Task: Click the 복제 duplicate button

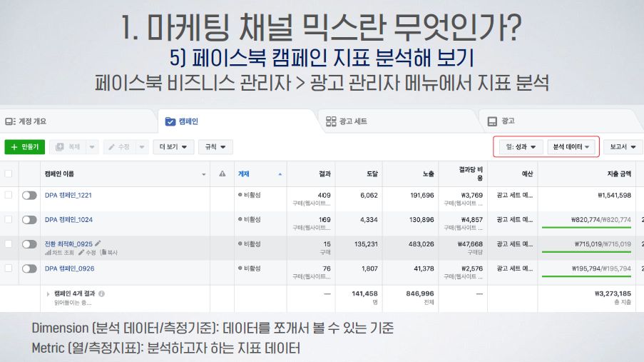Action: [x=68, y=147]
